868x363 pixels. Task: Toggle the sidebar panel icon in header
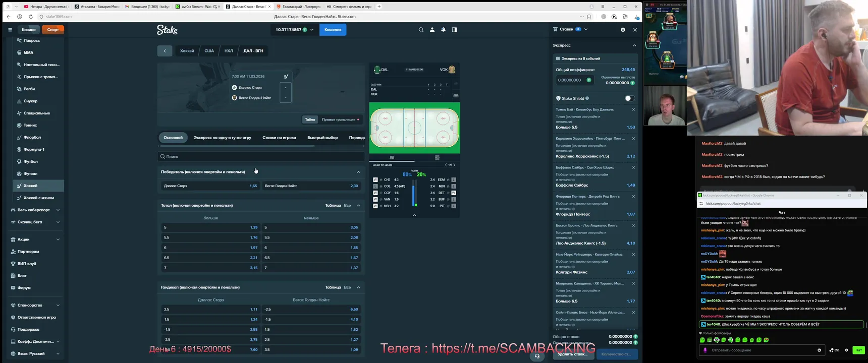[x=454, y=30]
